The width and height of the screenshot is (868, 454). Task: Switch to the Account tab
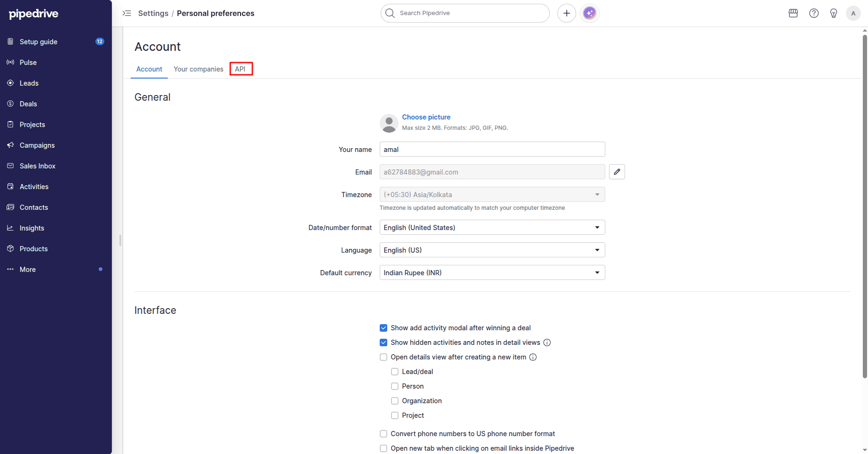(x=149, y=69)
